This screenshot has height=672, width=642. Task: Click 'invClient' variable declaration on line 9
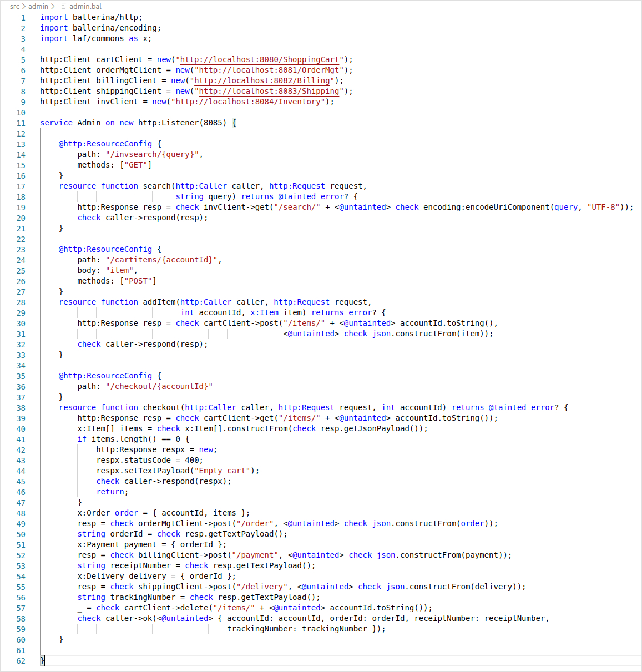(x=117, y=102)
